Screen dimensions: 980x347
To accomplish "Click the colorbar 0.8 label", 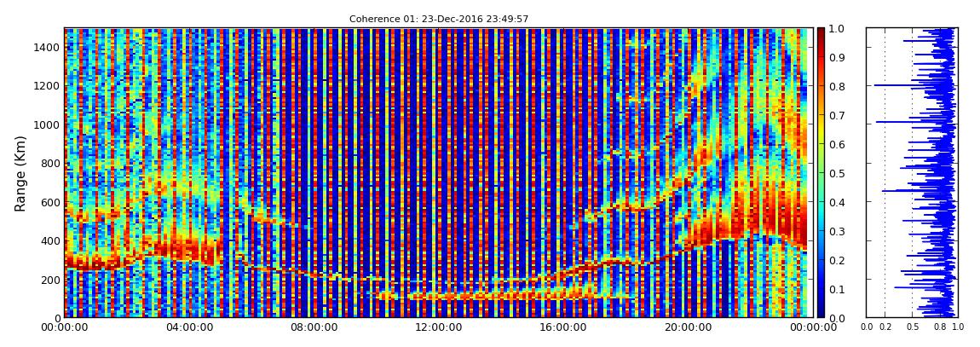I will [837, 86].
